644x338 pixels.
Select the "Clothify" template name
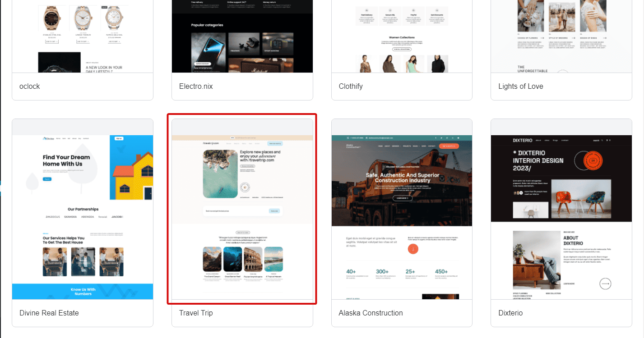coord(351,86)
